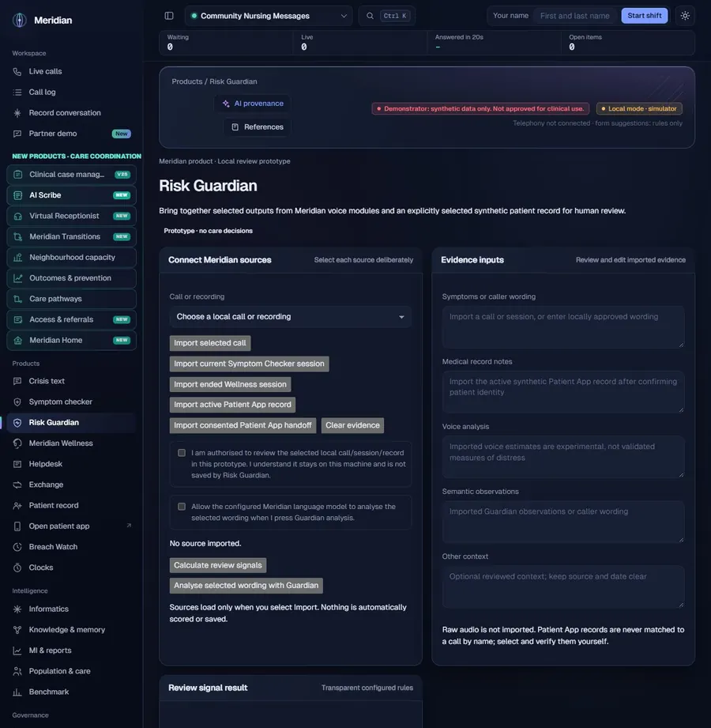Image resolution: width=711 pixels, height=728 pixels.
Task: Click the Neighbourhood capacity chart icon
Action: click(x=17, y=258)
